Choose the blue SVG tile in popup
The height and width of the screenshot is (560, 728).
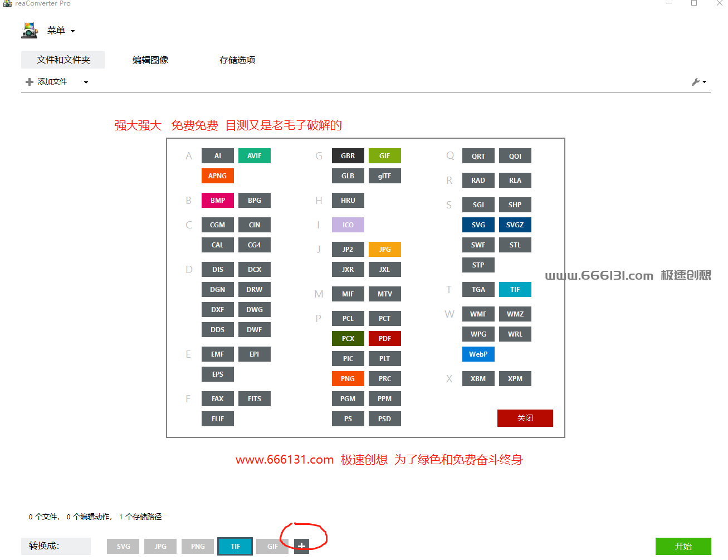(478, 225)
